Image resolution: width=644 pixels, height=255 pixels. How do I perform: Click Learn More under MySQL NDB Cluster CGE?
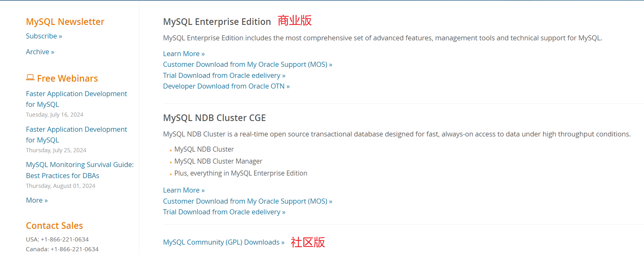pos(184,190)
